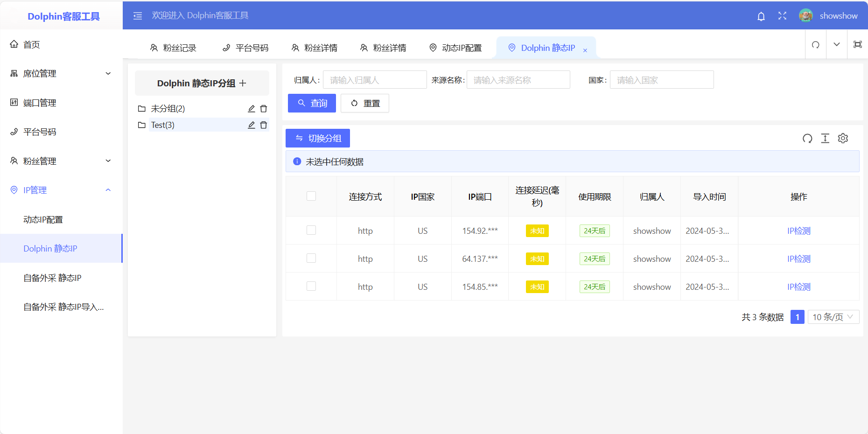Refresh the table data icon

pyautogui.click(x=807, y=138)
